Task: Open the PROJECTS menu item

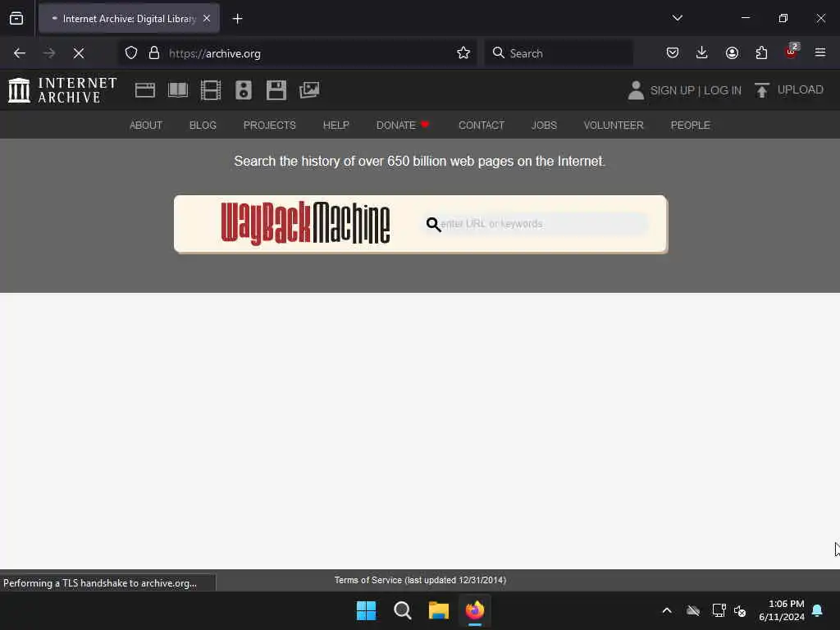Action: click(x=269, y=126)
